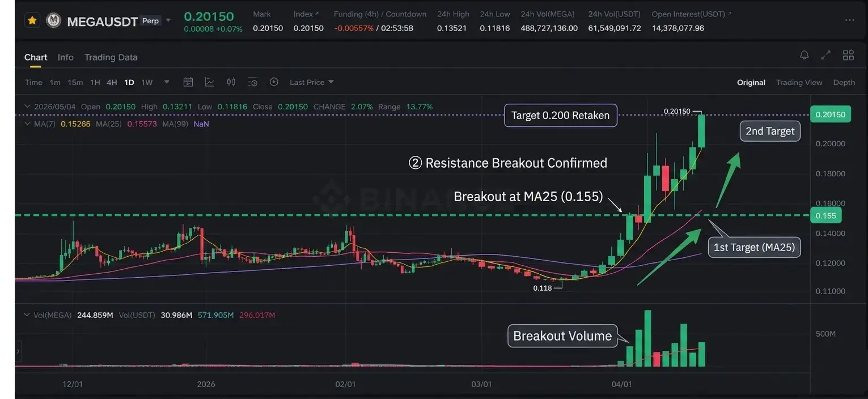Click the MA(7) value 0.15266
Screen dimensions: 868x399
(75, 124)
